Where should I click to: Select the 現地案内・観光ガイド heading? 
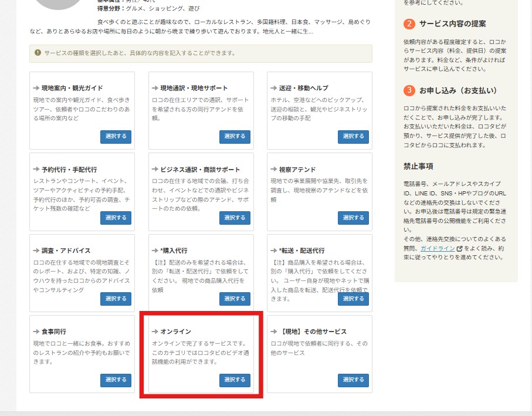tap(72, 88)
